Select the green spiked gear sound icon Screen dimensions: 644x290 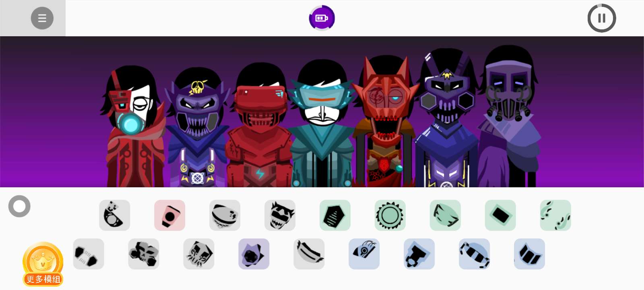point(390,215)
